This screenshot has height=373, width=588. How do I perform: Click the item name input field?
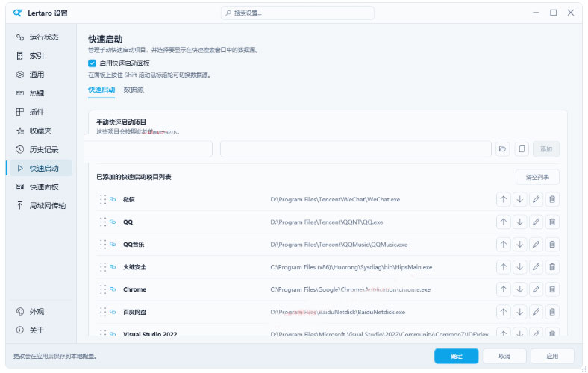click(x=148, y=149)
